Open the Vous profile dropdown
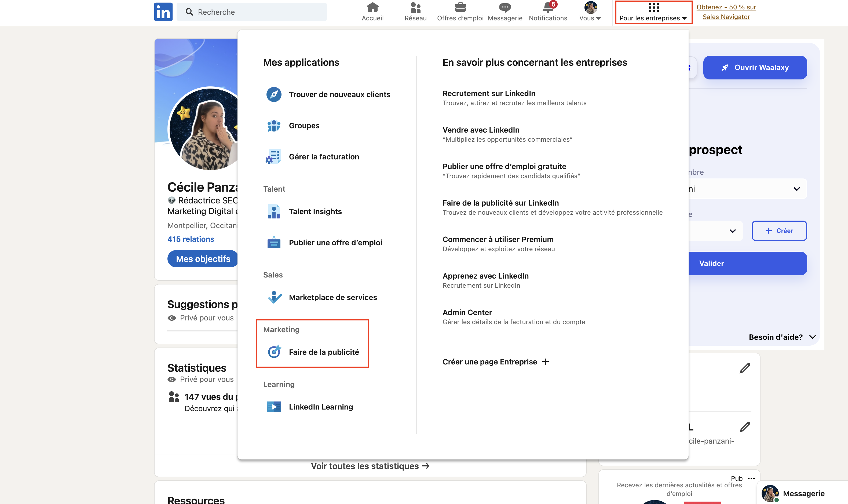Viewport: 848px width, 504px height. (x=590, y=12)
